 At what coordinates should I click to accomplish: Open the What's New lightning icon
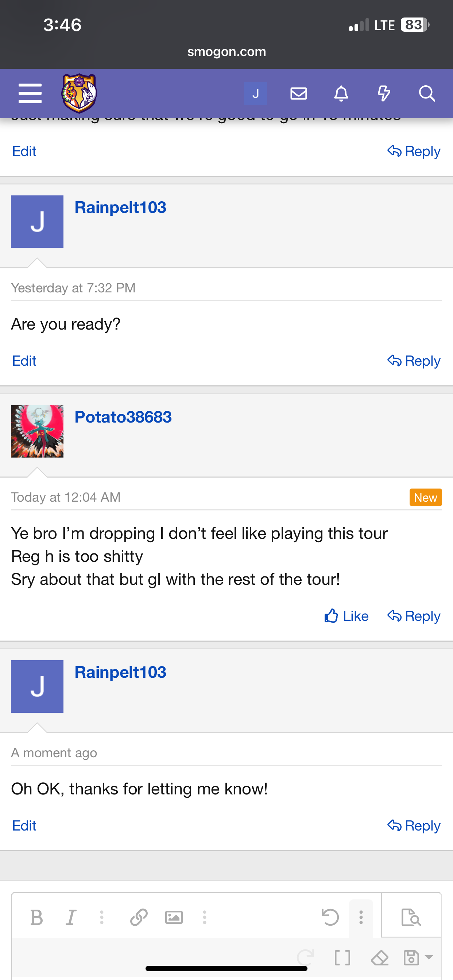[384, 94]
